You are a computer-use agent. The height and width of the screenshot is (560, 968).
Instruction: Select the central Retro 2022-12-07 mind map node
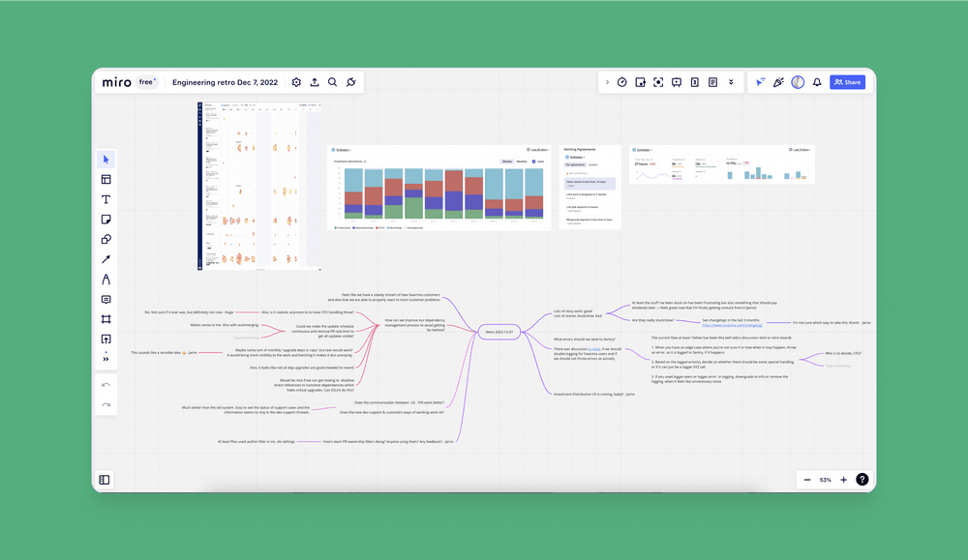click(499, 332)
